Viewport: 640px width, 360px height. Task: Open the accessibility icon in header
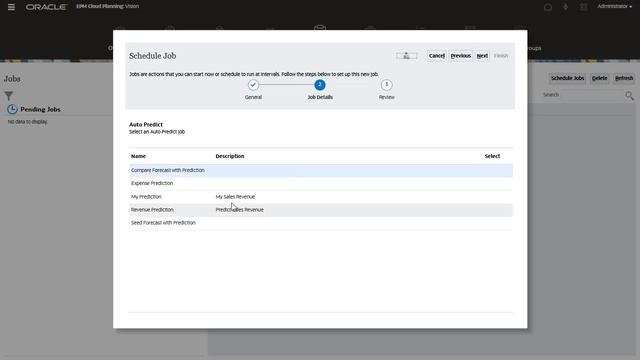tap(566, 7)
